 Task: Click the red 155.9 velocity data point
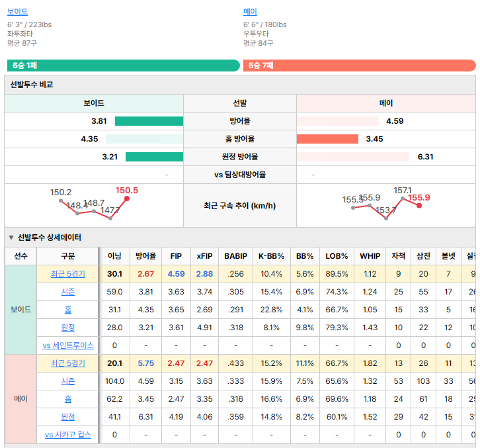[419, 205]
